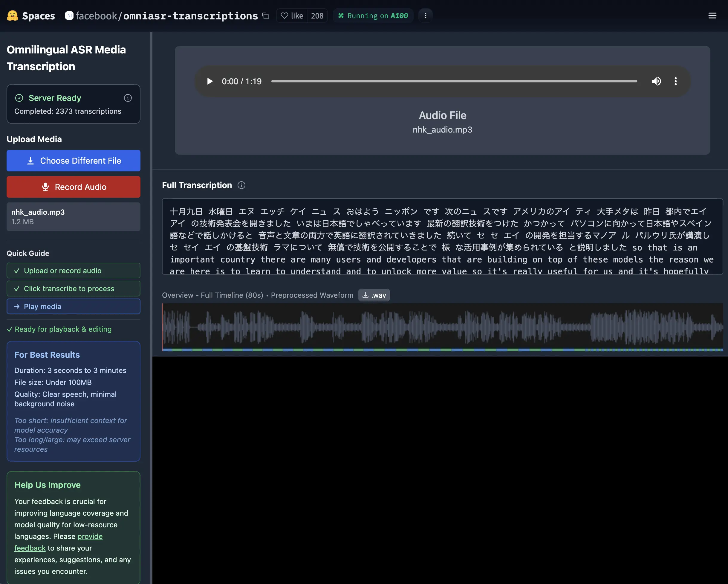728x584 pixels.
Task: Click the microphone icon on Record Audio
Action: [46, 187]
